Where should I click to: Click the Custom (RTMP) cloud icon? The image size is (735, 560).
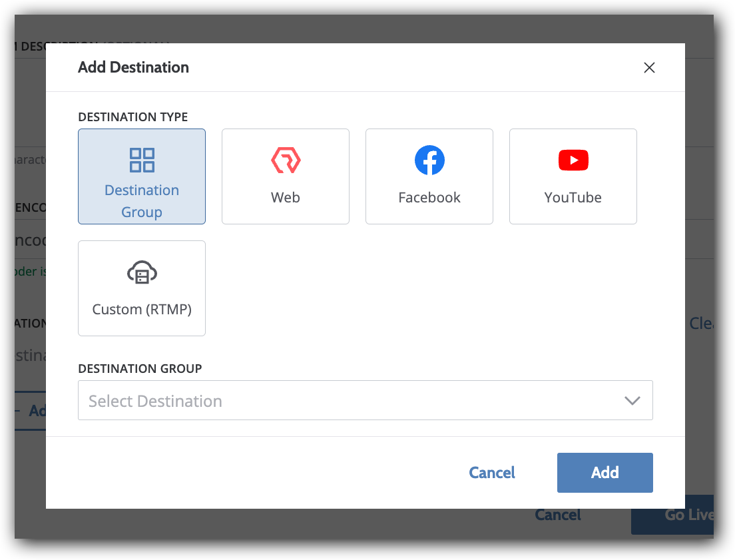tap(141, 272)
